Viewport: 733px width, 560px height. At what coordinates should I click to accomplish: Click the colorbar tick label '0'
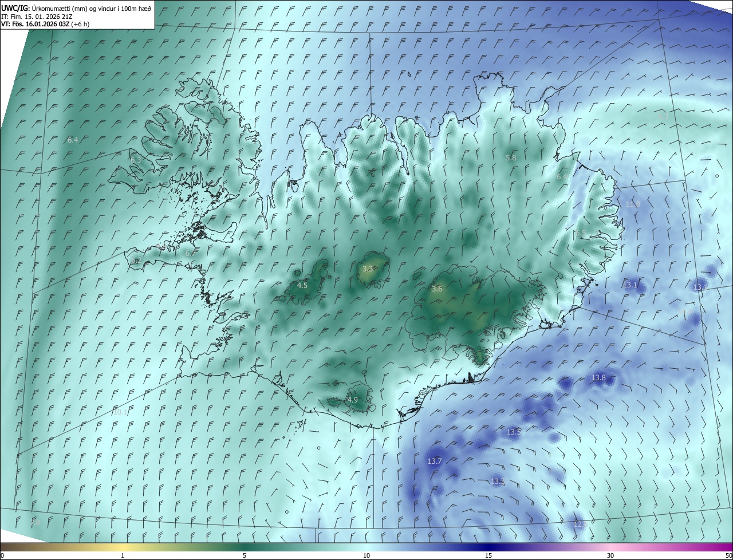click(x=2, y=555)
